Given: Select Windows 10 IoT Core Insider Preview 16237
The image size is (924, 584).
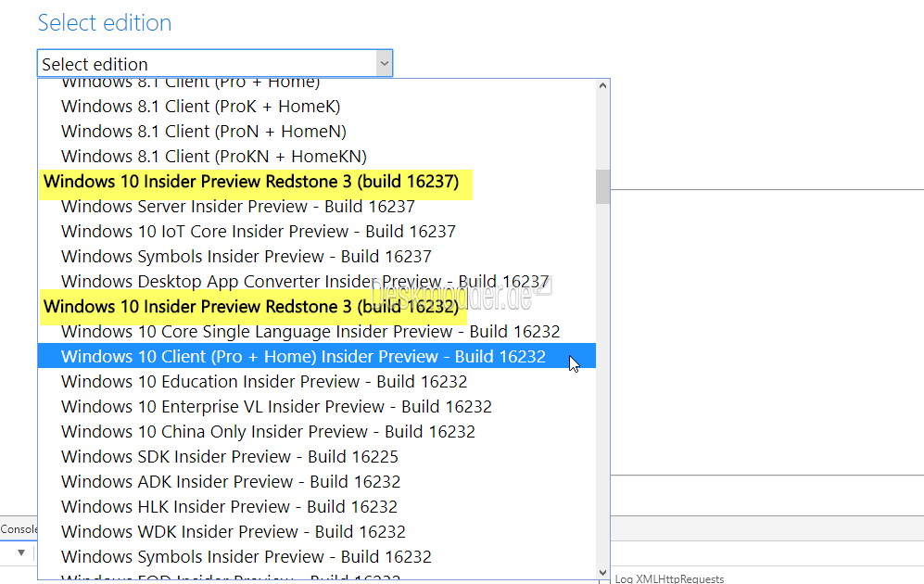Looking at the screenshot, I should [x=317, y=231].
